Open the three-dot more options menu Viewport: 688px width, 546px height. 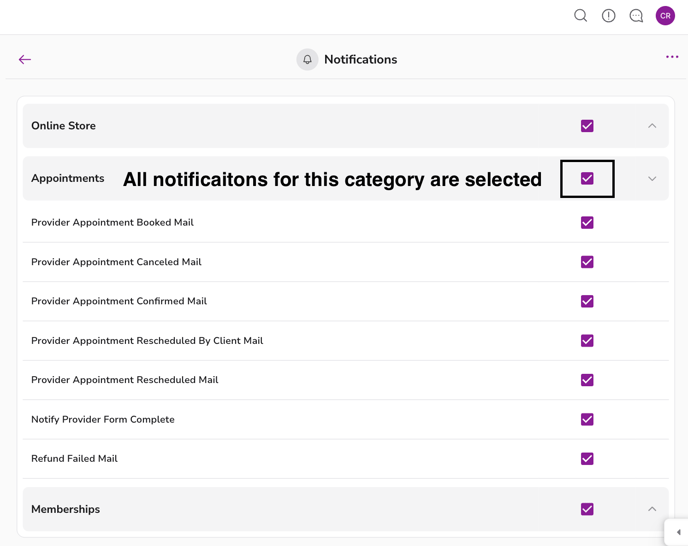672,57
